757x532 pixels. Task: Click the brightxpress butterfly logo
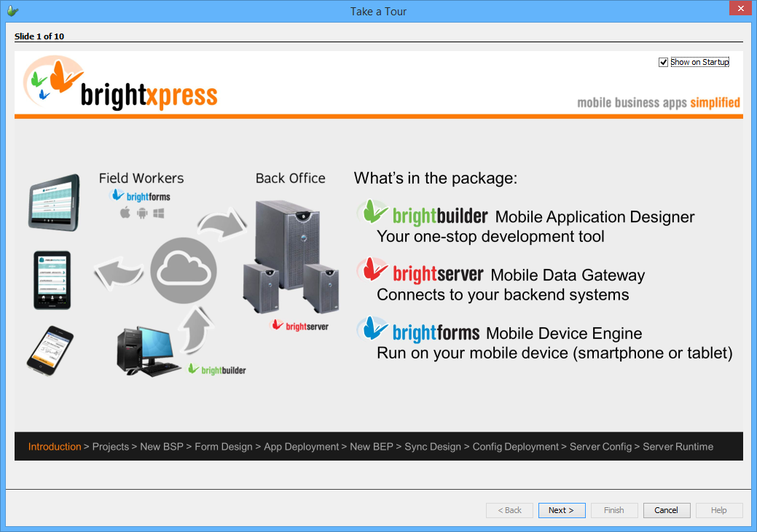tap(54, 80)
